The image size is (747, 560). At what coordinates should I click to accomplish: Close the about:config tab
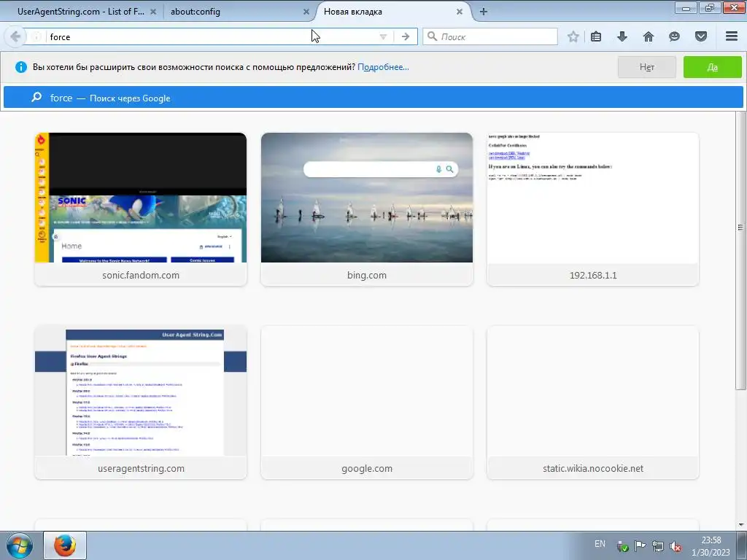(306, 12)
